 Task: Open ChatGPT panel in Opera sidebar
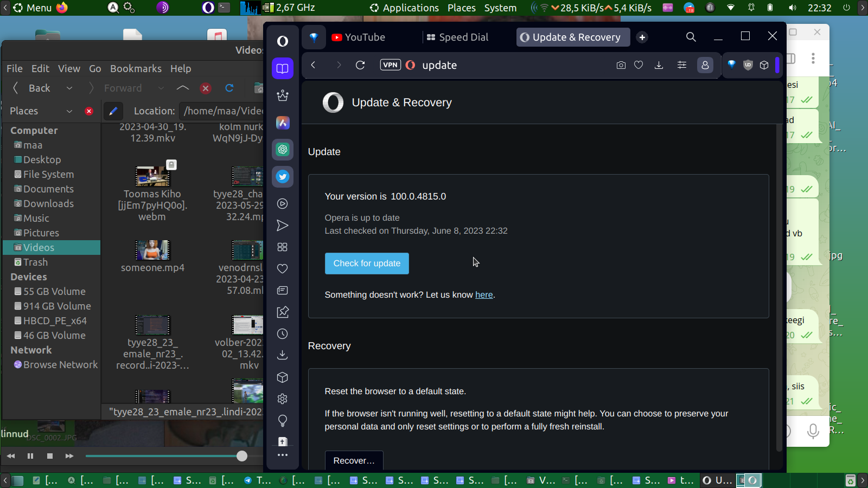pos(283,150)
